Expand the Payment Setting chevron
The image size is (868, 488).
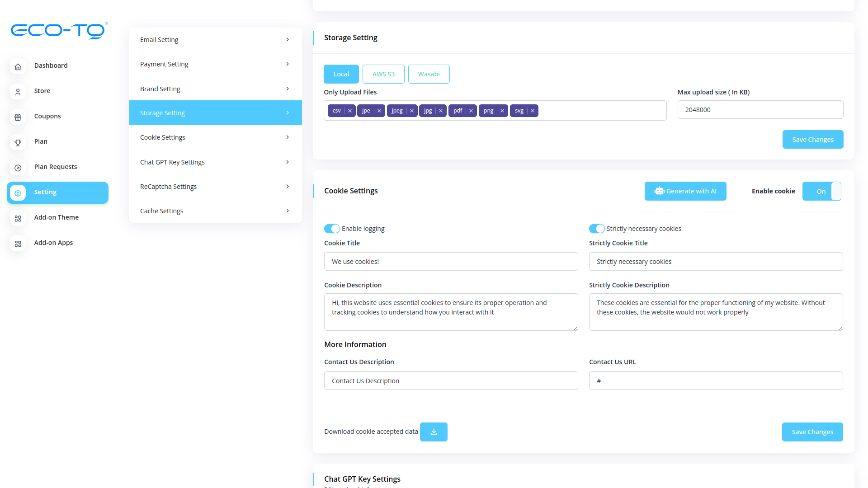coord(288,64)
